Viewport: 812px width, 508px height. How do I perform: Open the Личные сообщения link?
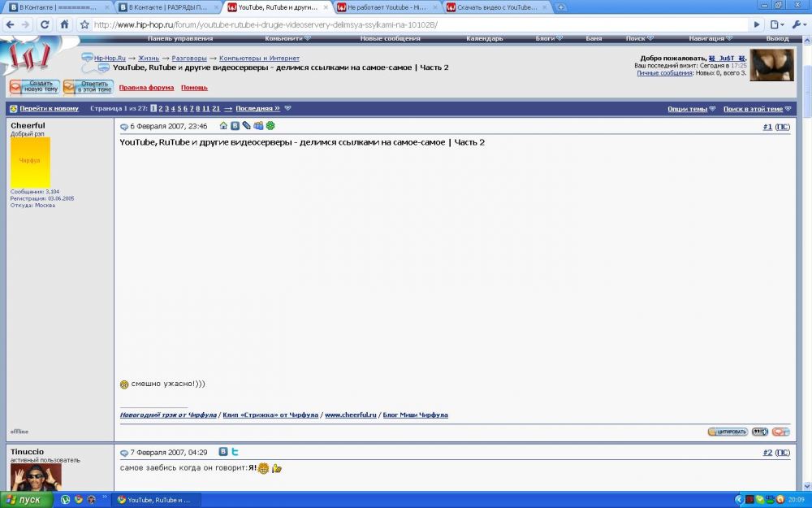[x=664, y=73]
